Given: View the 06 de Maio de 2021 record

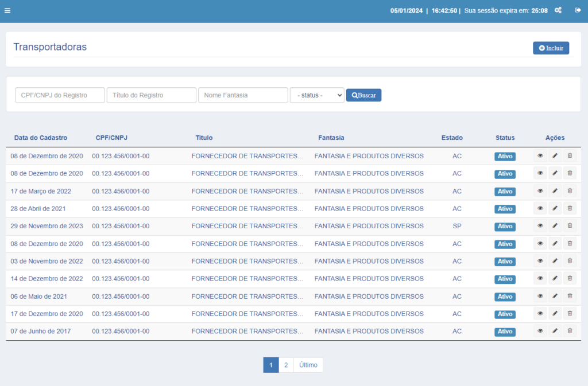Looking at the screenshot, I should pyautogui.click(x=540, y=296).
